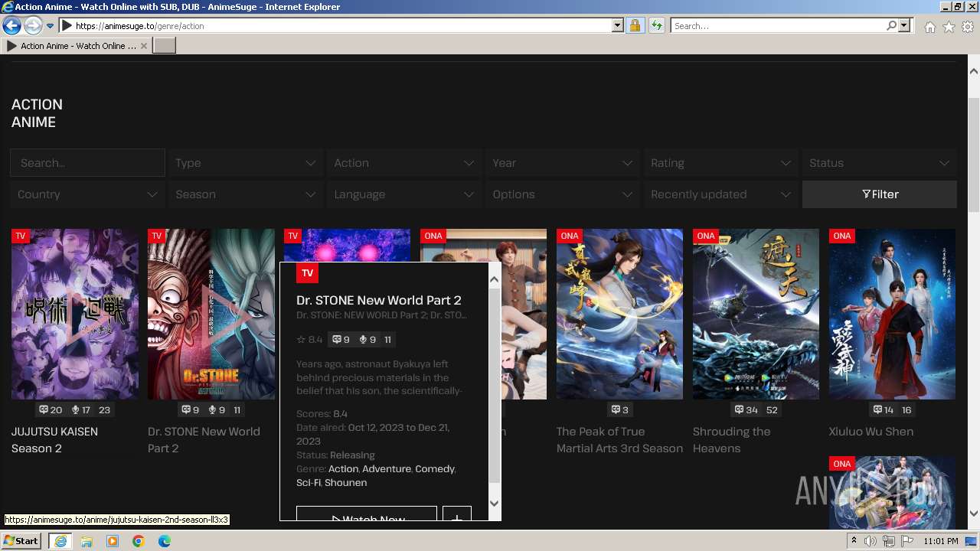Click the address bar URL field

337,26
